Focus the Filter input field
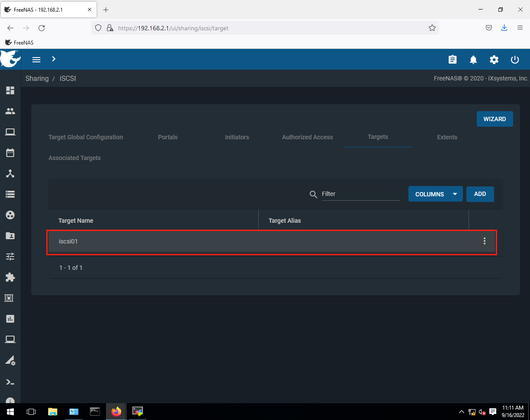Screen dimensions: 530x420 tap(360, 194)
